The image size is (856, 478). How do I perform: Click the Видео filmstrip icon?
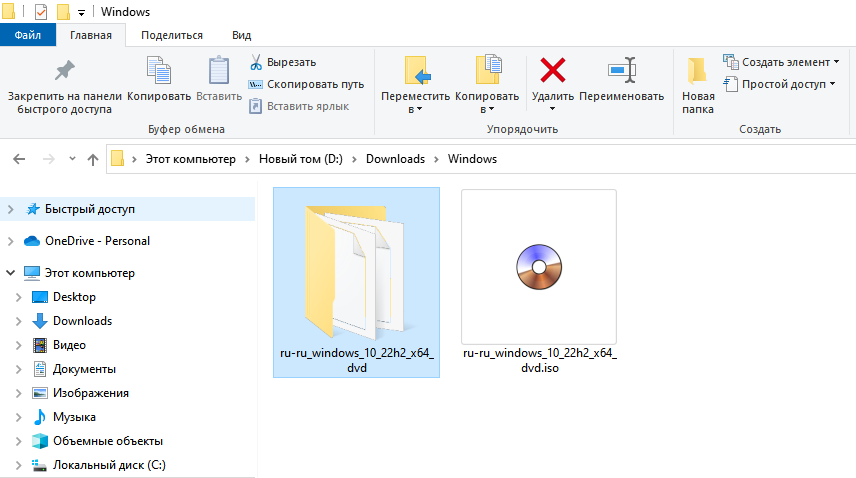point(40,345)
